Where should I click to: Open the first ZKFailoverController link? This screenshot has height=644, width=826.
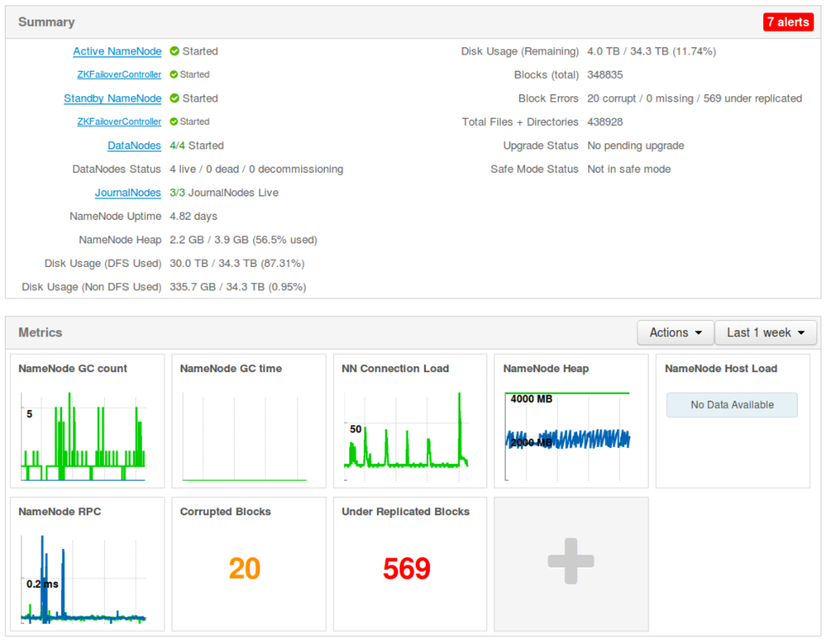tap(119, 74)
